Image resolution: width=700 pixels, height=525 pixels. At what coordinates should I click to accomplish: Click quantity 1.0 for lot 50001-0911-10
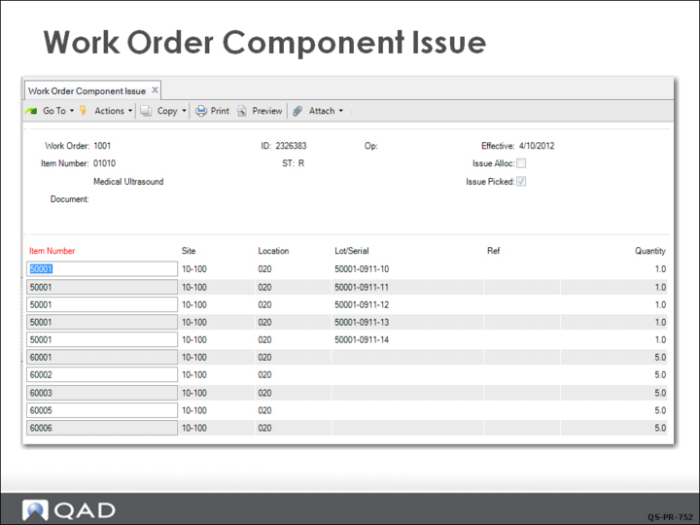click(660, 269)
